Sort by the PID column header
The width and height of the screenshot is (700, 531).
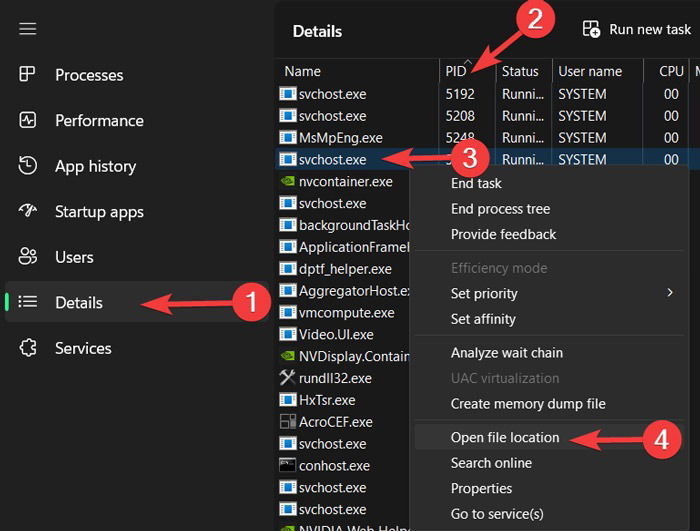tap(456, 71)
